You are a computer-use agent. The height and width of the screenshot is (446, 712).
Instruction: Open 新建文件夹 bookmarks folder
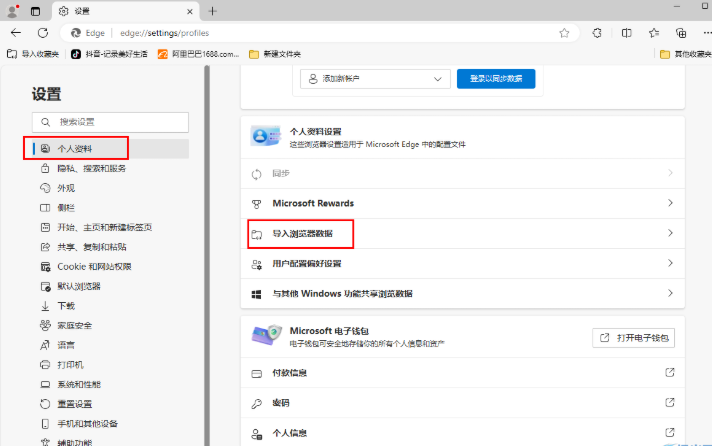click(x=275, y=54)
